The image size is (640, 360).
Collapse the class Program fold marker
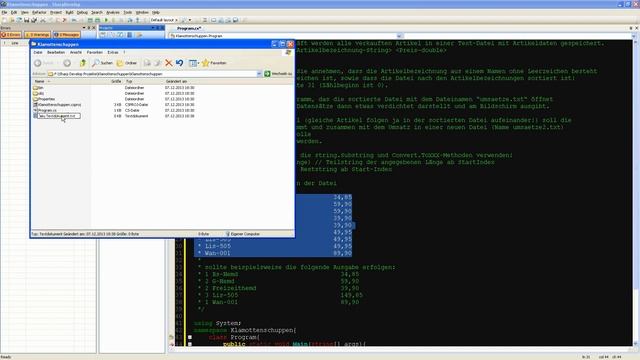(x=190, y=337)
